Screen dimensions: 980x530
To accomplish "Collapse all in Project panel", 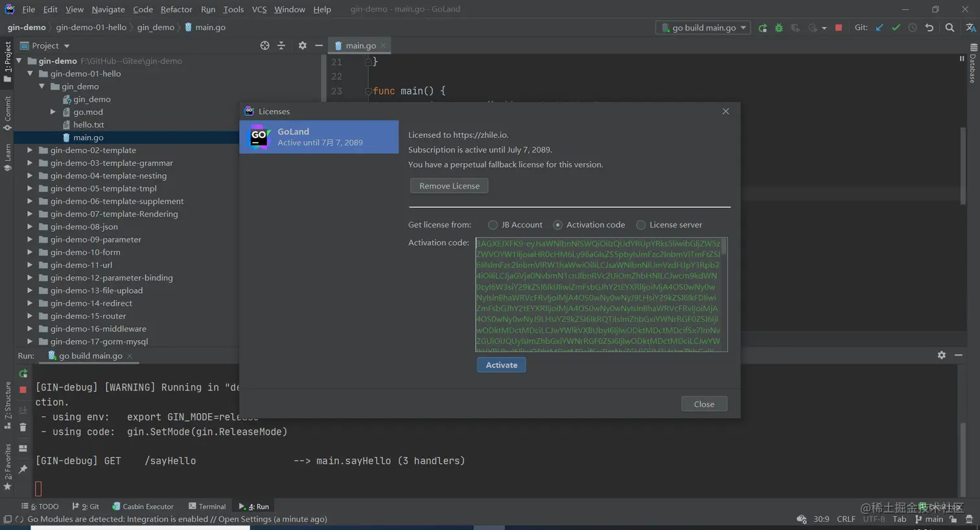I will 281,45.
